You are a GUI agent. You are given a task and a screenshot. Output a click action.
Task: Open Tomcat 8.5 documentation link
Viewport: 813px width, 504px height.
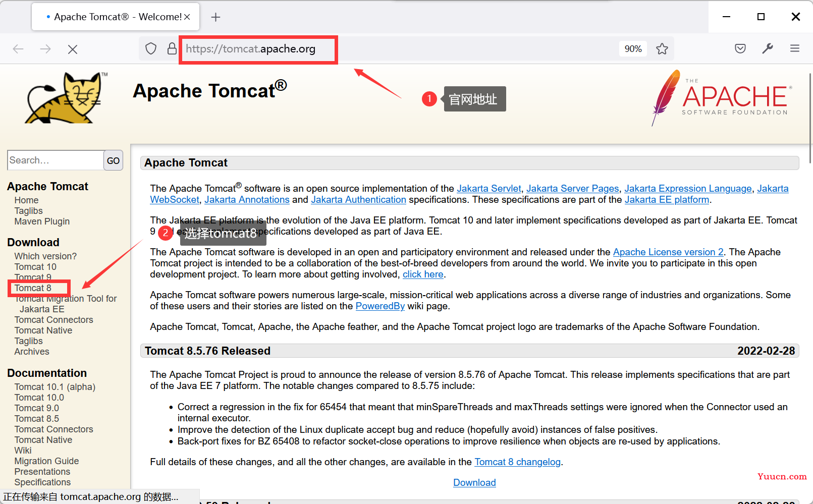pyautogui.click(x=36, y=419)
